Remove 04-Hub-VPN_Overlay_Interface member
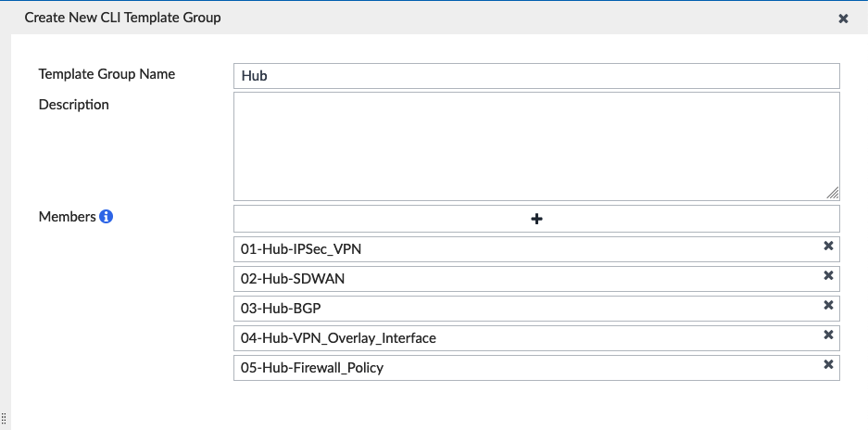 [x=829, y=335]
